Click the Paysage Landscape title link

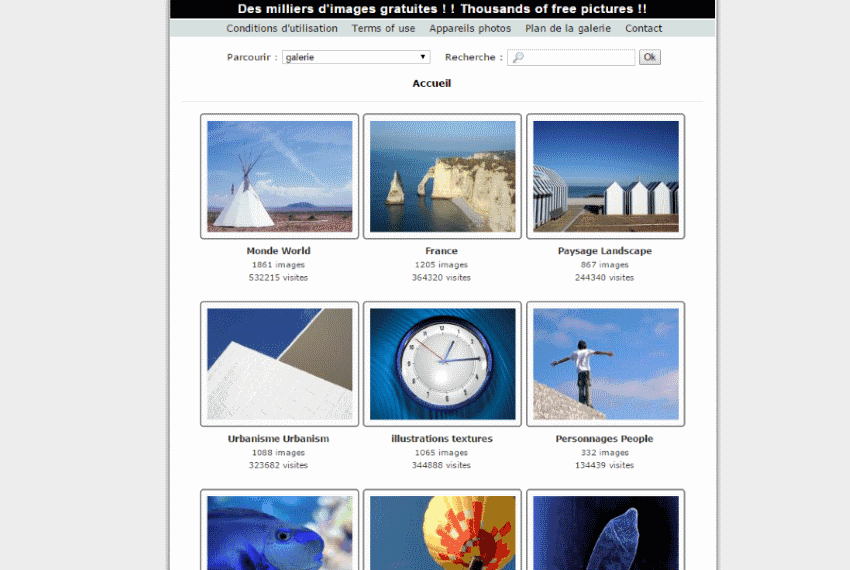pyautogui.click(x=604, y=251)
